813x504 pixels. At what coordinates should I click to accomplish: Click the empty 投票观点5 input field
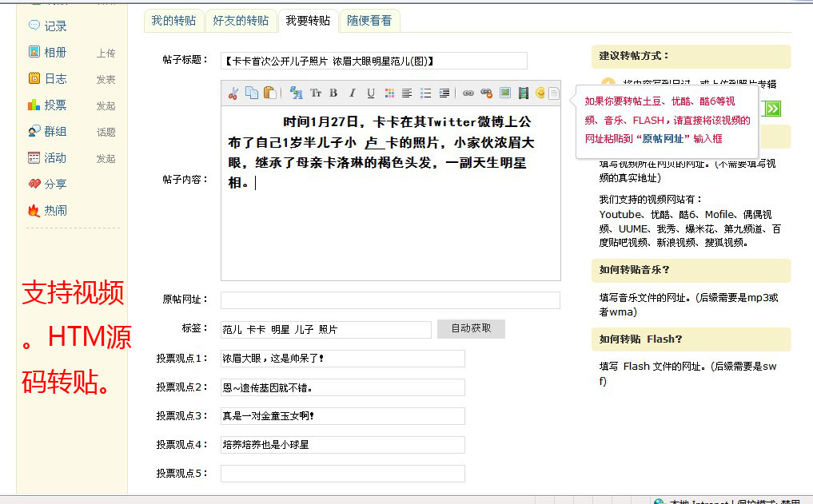point(343,474)
